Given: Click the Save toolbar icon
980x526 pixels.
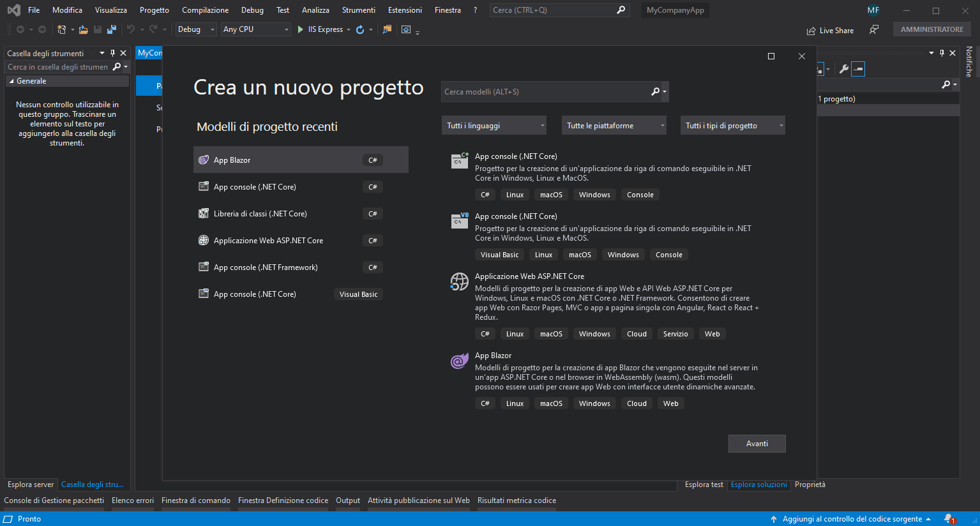Looking at the screenshot, I should point(98,29).
